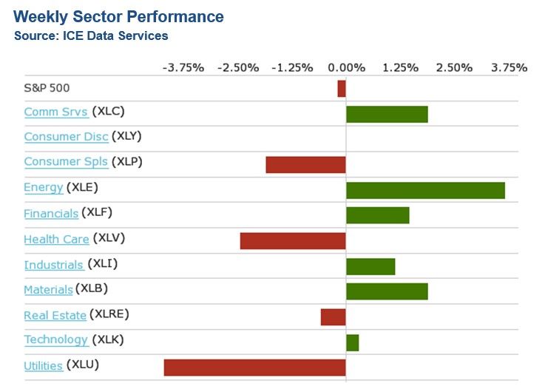Click the Health Care link
Image resolution: width=545 pixels, height=392 pixels.
(56, 239)
